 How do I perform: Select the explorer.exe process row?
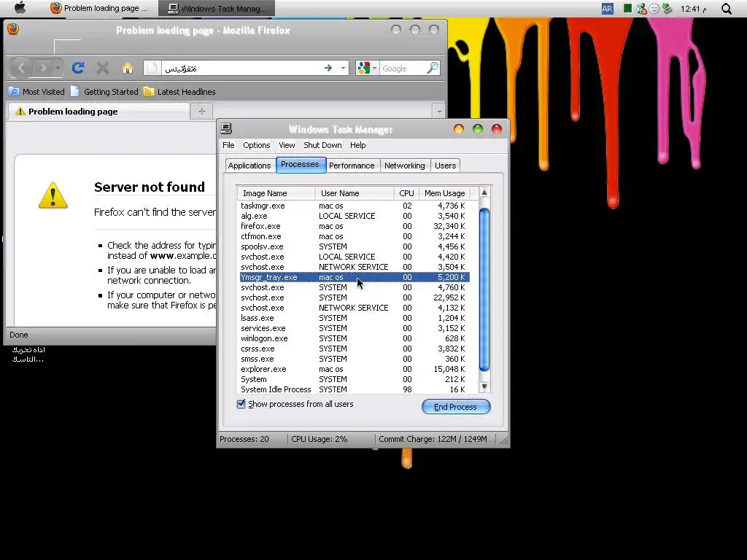pyautogui.click(x=354, y=369)
